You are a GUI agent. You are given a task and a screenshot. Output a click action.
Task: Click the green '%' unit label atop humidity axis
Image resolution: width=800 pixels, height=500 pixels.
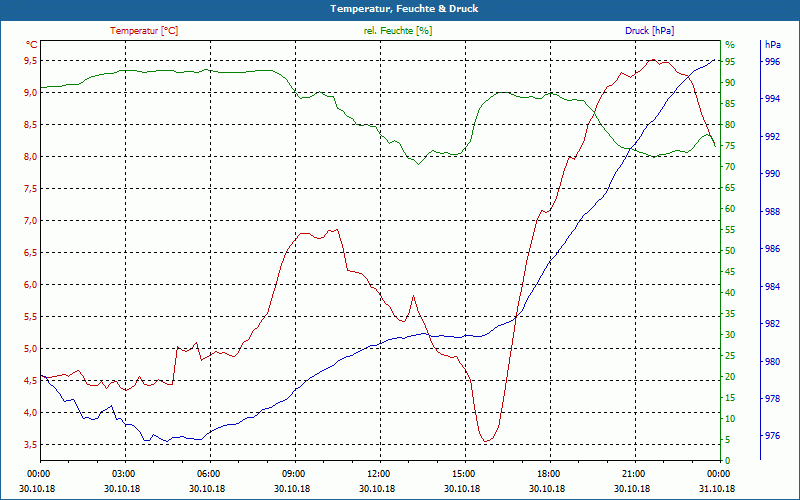click(730, 44)
